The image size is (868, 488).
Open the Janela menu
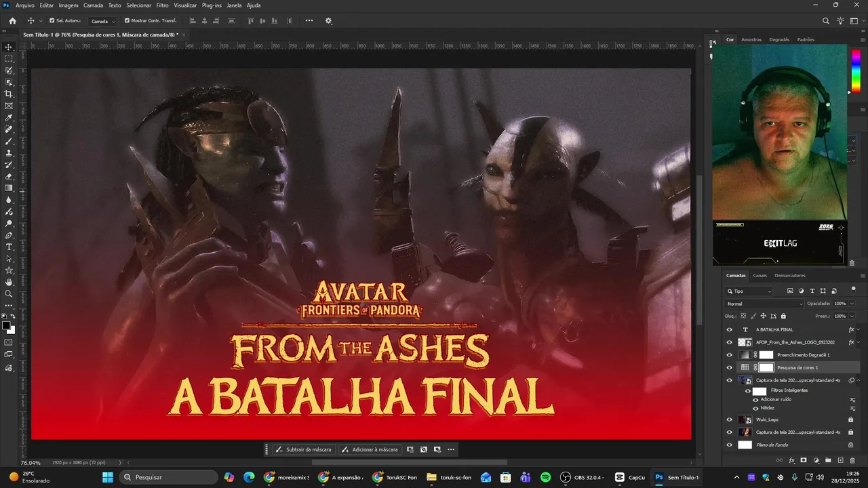[x=234, y=5]
